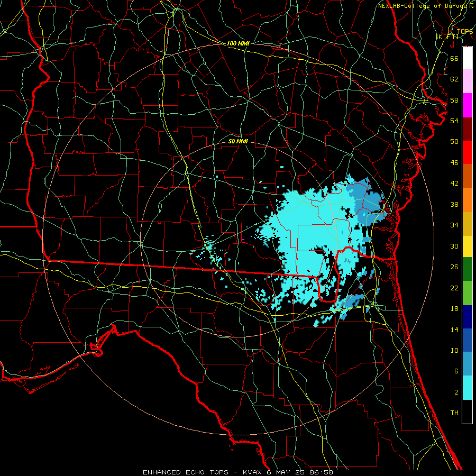The width and height of the screenshot is (476, 476).
Task: Click the "06:50" timestamp in the caption
Action: [321, 472]
